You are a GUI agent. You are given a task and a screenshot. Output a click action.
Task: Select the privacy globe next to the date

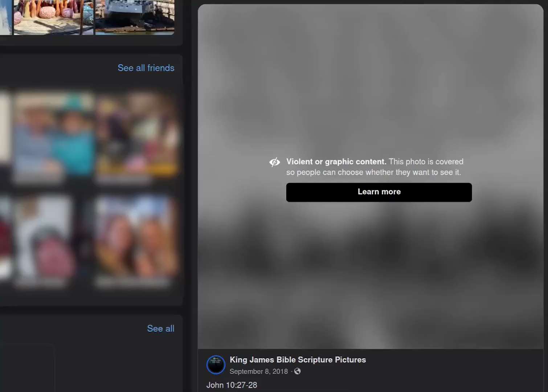tap(297, 371)
